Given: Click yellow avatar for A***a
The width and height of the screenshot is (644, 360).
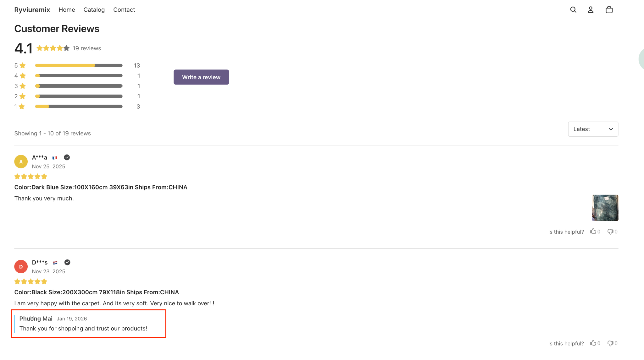Looking at the screenshot, I should coord(21,162).
